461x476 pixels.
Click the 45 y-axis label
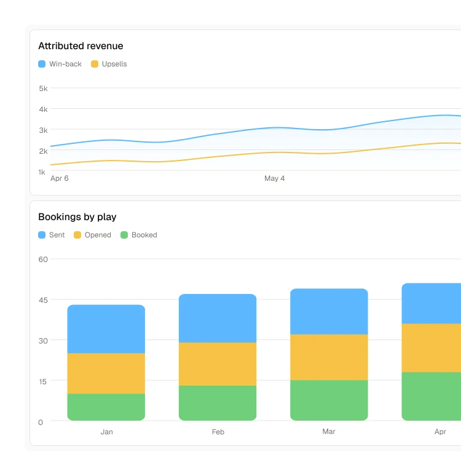coord(43,300)
